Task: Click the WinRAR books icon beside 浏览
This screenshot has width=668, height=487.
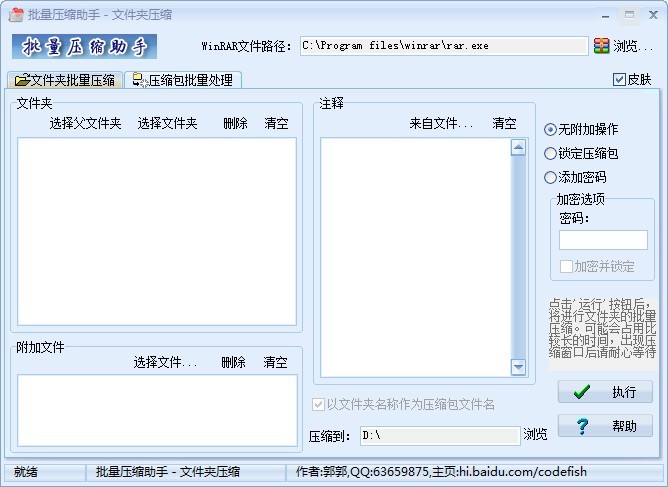Action: (601, 46)
